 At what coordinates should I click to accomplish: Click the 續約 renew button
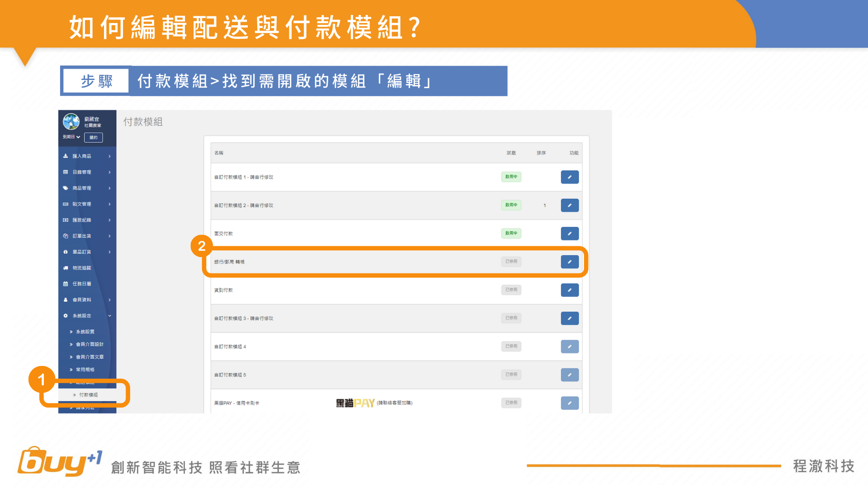(x=93, y=137)
